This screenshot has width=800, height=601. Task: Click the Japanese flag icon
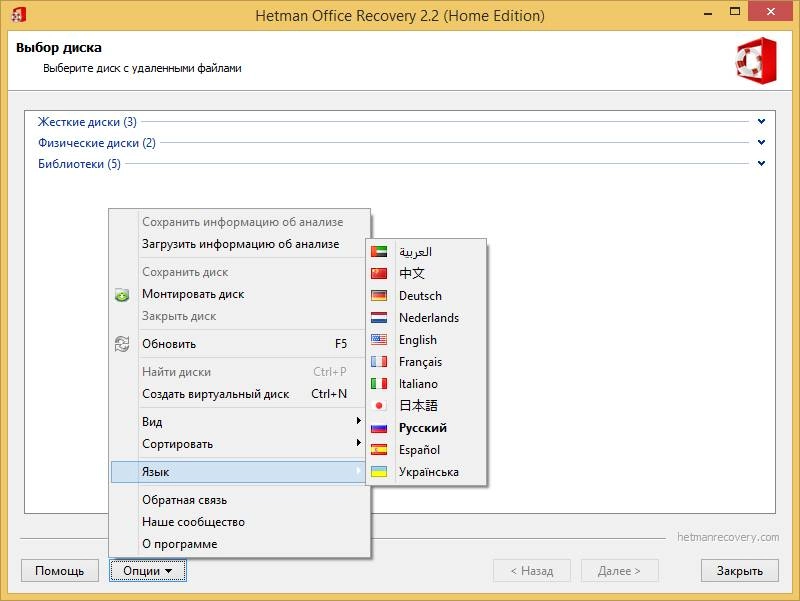coord(379,406)
